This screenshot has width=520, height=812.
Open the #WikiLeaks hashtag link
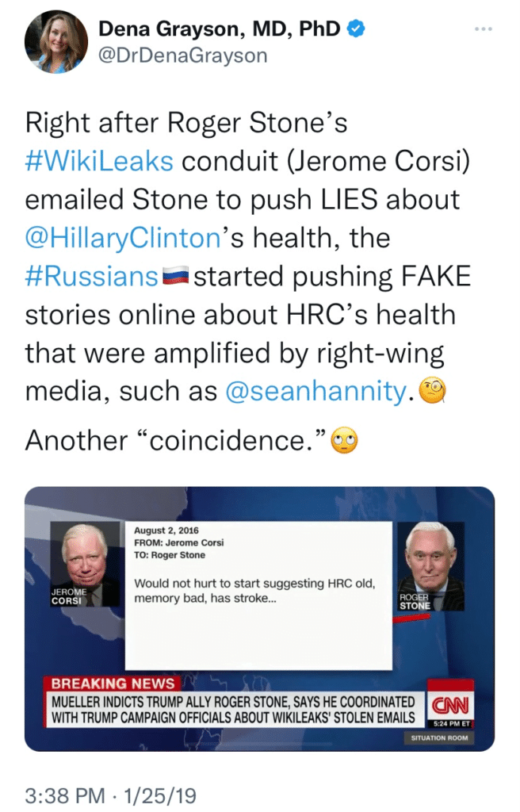99,160
